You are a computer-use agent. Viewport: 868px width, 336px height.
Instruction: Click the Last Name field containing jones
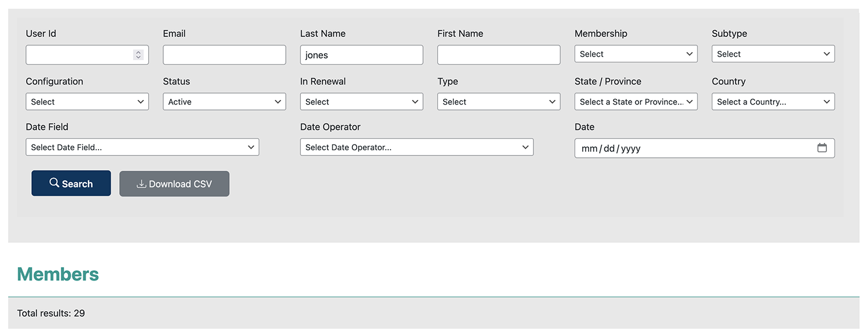coord(361,55)
